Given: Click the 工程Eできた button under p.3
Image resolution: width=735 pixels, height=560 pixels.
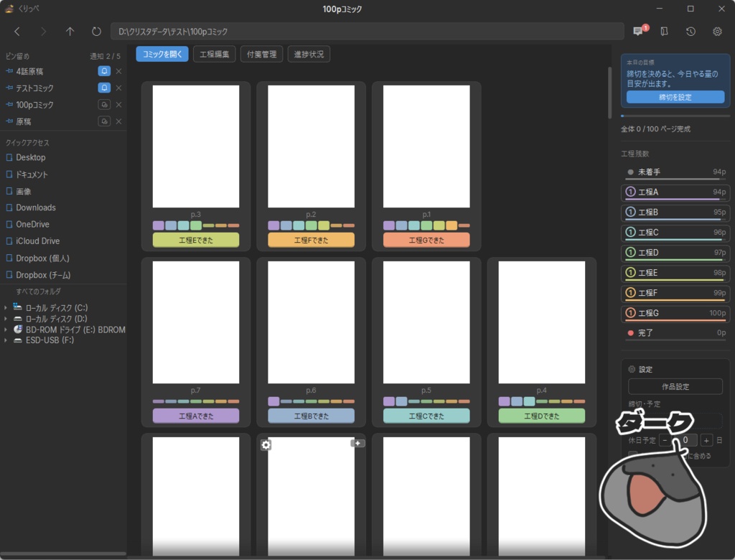Looking at the screenshot, I should pyautogui.click(x=196, y=240).
